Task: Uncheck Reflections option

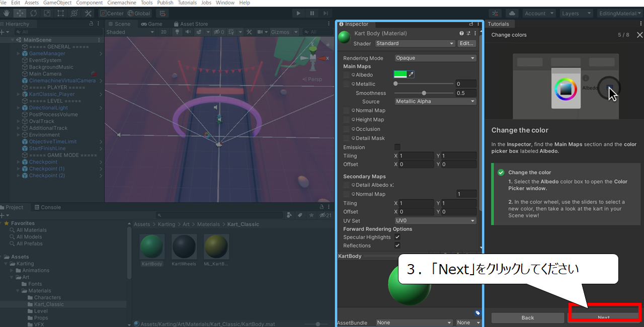Action: pos(397,246)
